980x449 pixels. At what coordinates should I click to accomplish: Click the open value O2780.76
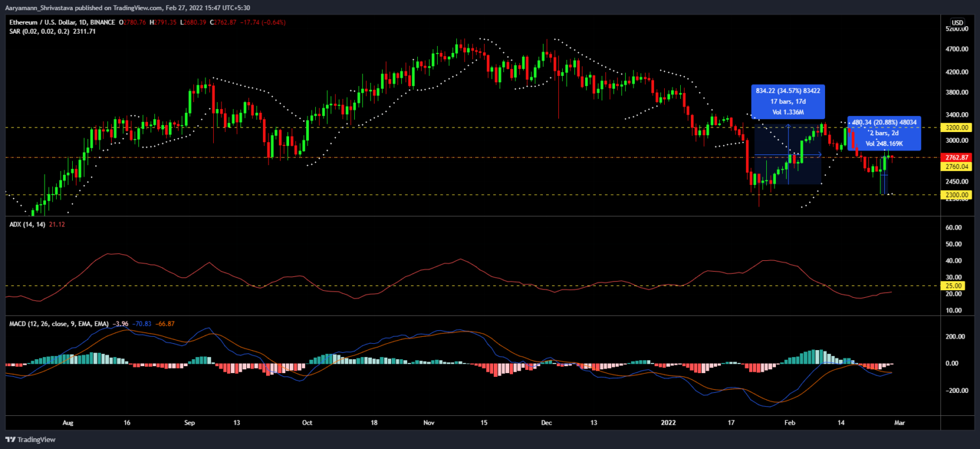[x=132, y=22]
